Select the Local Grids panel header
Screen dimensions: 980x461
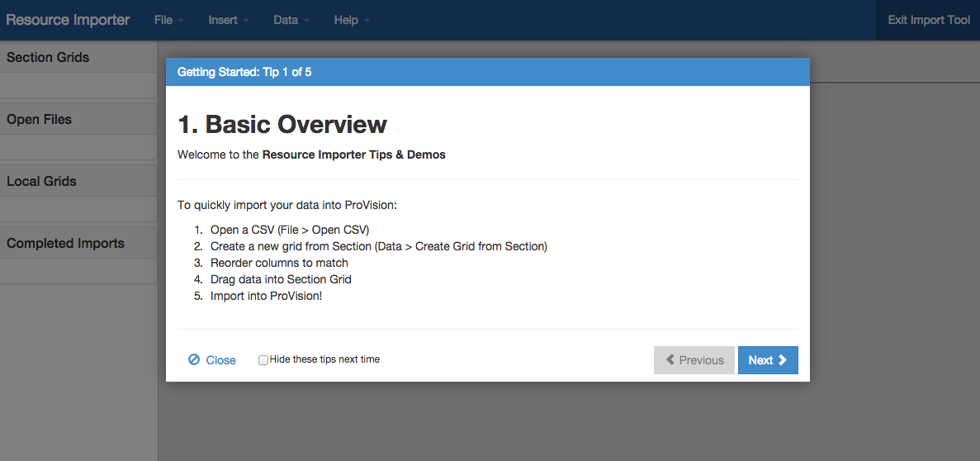[41, 182]
